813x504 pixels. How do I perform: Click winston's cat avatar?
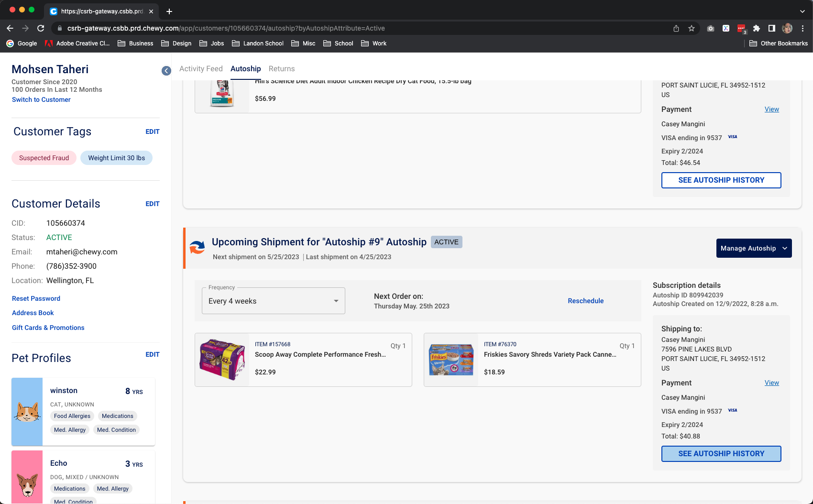click(x=27, y=412)
